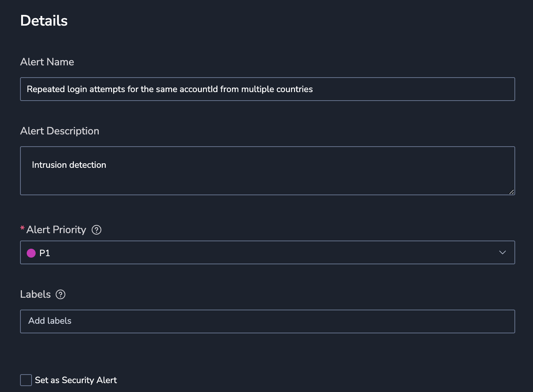The height and width of the screenshot is (392, 533).
Task: Select the 'P1' value text in priority box
Action: [x=45, y=253]
